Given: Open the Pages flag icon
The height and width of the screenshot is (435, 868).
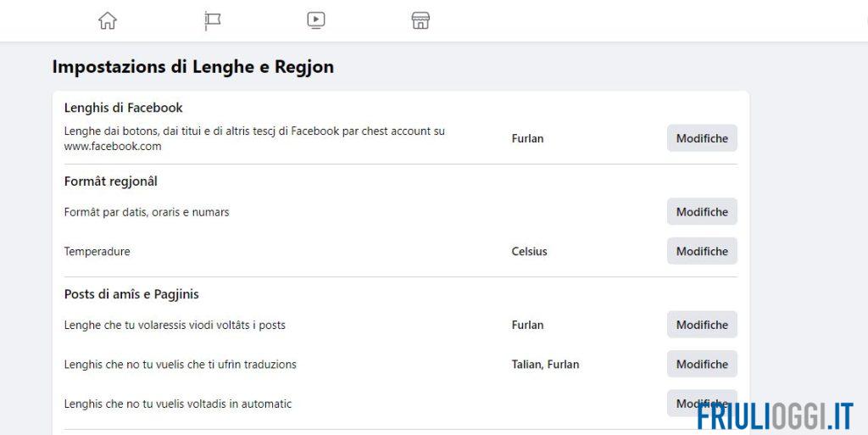Looking at the screenshot, I should (x=212, y=20).
